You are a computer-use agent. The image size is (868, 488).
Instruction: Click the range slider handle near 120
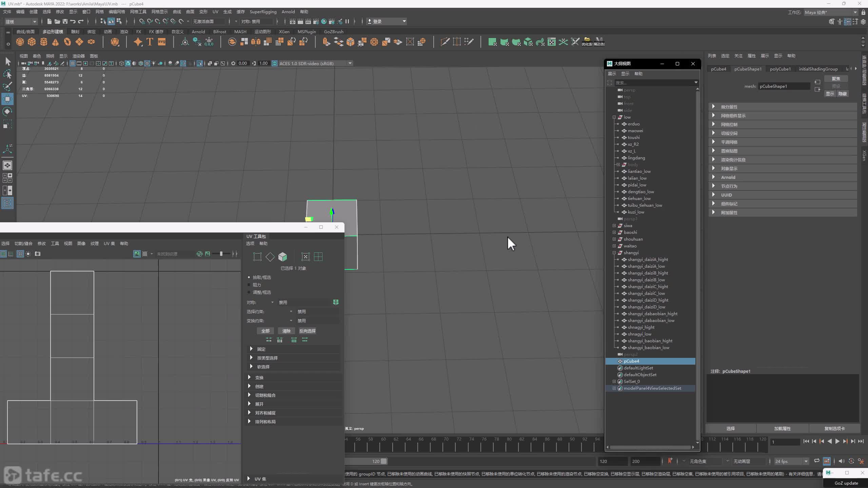383,461
